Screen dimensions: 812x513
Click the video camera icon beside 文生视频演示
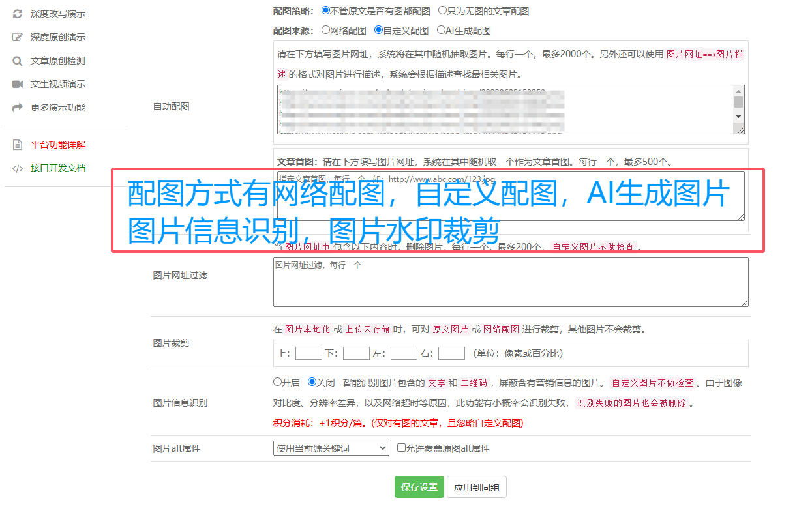coord(18,84)
